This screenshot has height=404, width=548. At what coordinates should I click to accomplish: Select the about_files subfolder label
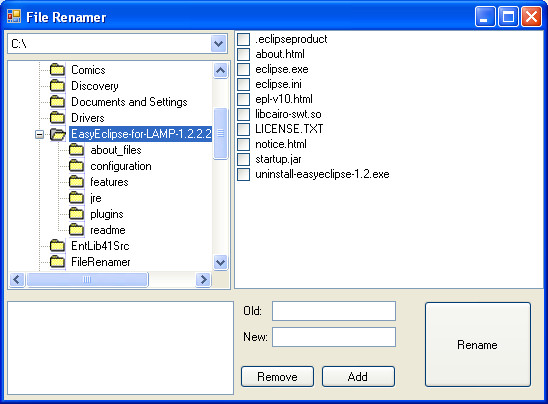pos(116,150)
